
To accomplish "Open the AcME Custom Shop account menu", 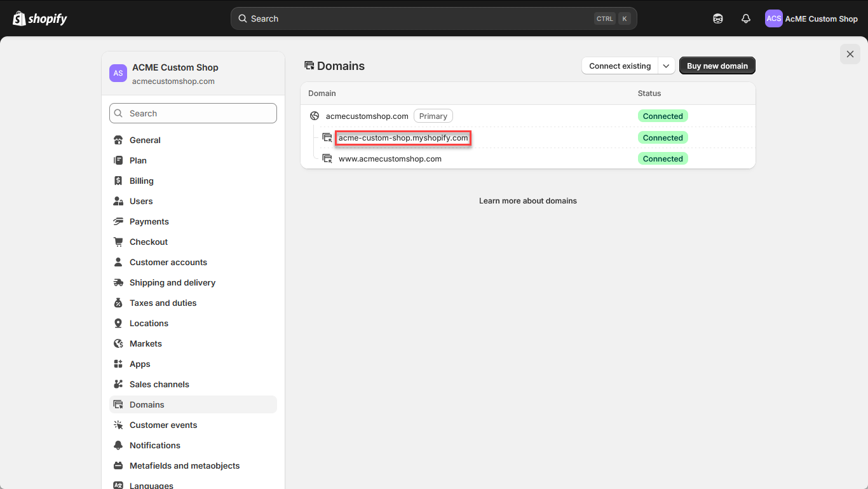I will point(811,18).
